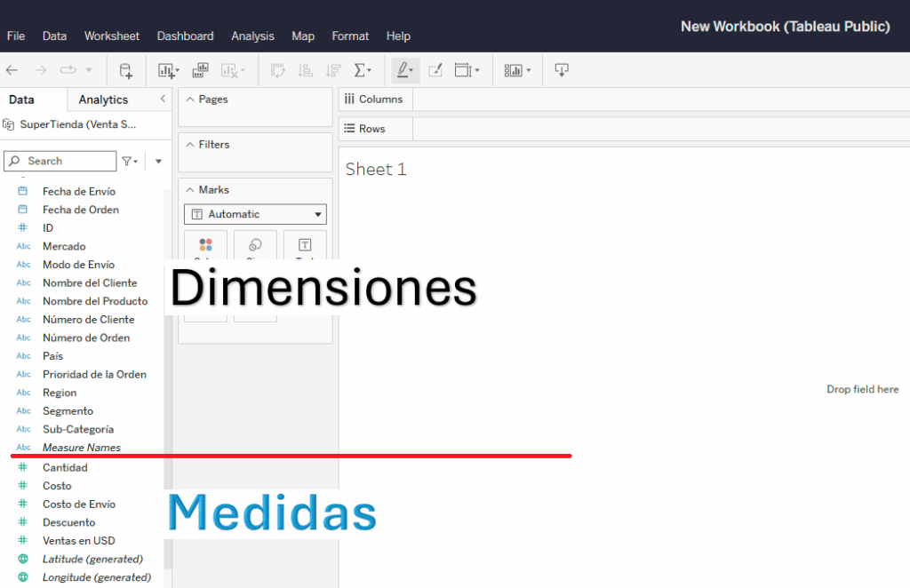This screenshot has width=910, height=588.
Task: Select the Sheet 1 tab label
Action: tap(375, 169)
